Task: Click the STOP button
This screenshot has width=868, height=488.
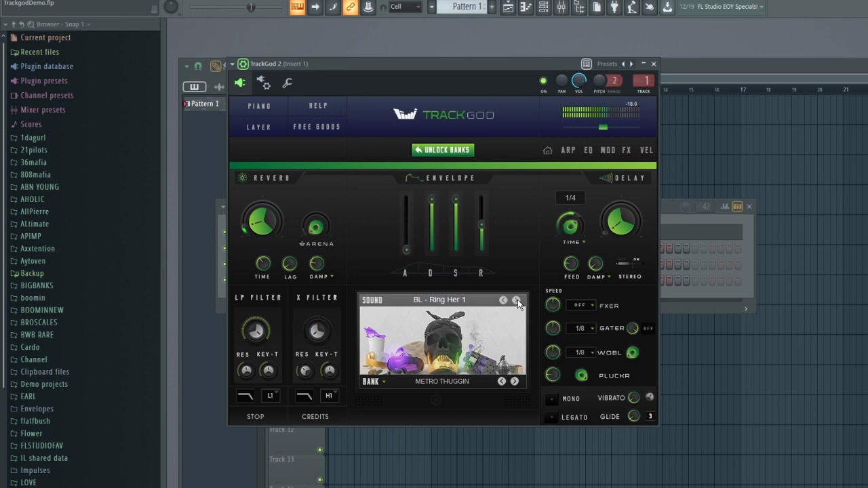Action: [256, 417]
